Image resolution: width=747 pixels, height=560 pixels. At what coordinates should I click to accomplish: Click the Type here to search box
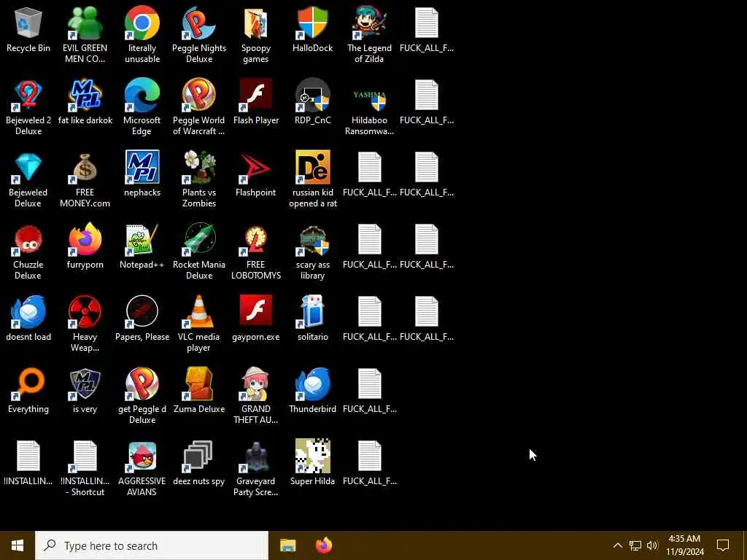click(152, 545)
